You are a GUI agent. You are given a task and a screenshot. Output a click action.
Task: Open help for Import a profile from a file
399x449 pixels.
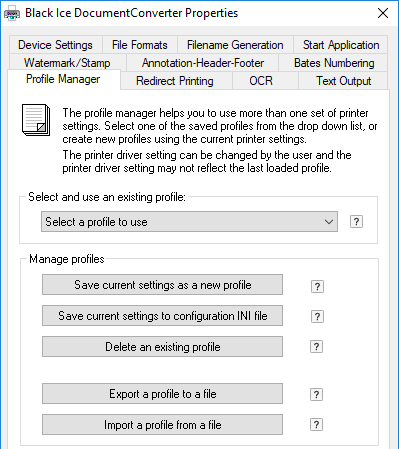(x=316, y=425)
